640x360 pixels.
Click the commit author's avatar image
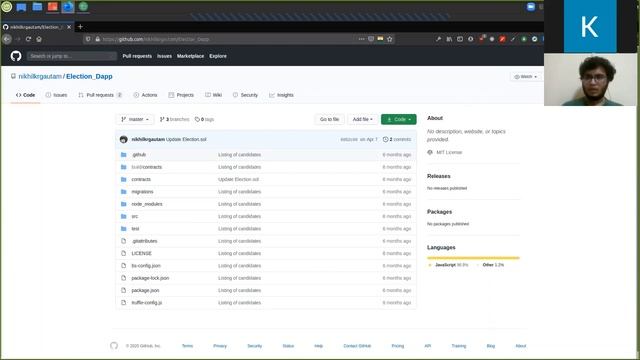coord(124,140)
